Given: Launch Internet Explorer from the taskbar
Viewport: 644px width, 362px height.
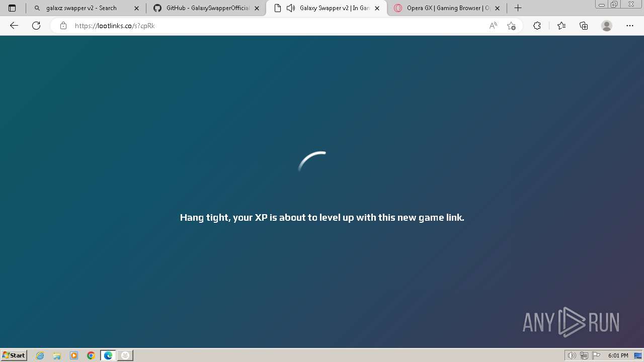Looking at the screenshot, I should [40, 355].
